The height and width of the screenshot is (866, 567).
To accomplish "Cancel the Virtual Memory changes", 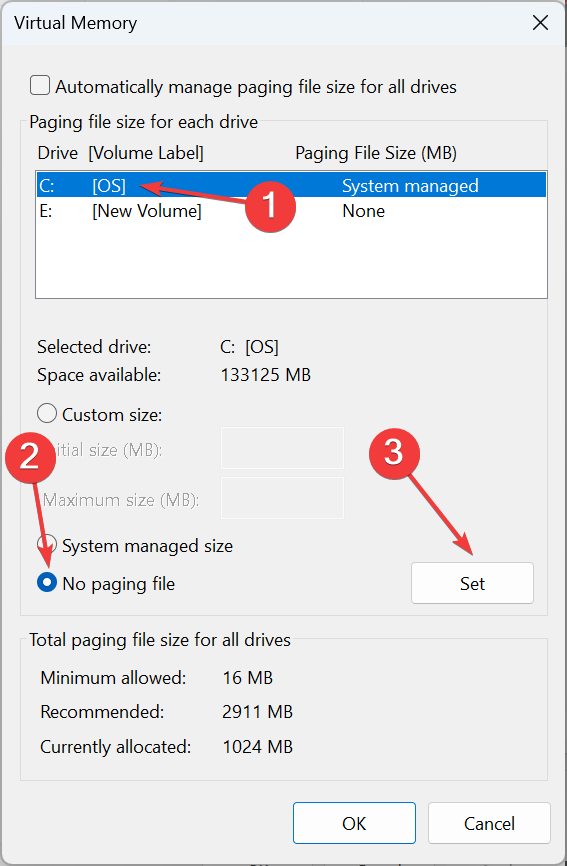I will coord(489,823).
